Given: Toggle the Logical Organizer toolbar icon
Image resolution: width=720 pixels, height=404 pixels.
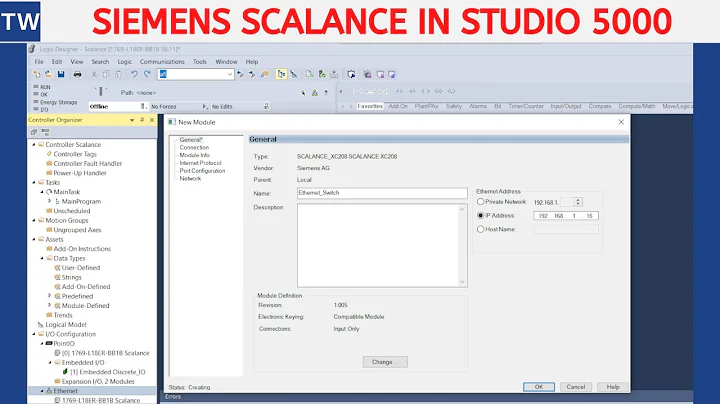Looking at the screenshot, I should (293, 74).
